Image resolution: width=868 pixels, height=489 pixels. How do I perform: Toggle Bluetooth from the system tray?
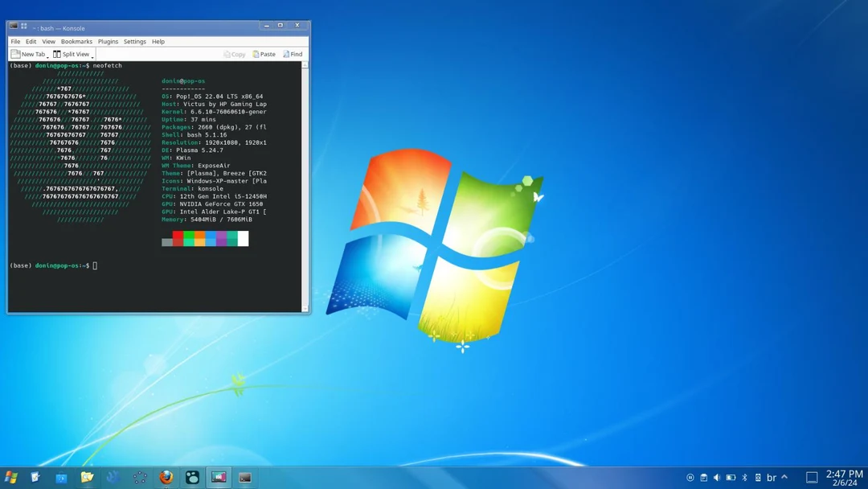744,477
